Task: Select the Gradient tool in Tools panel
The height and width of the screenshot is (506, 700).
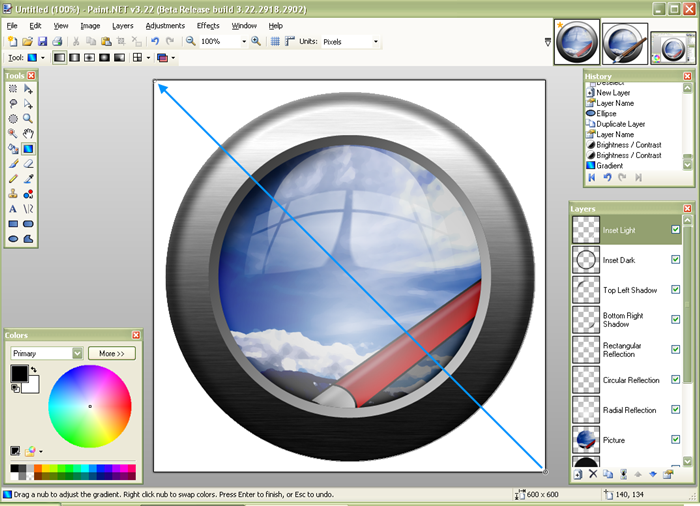Action: [28, 149]
